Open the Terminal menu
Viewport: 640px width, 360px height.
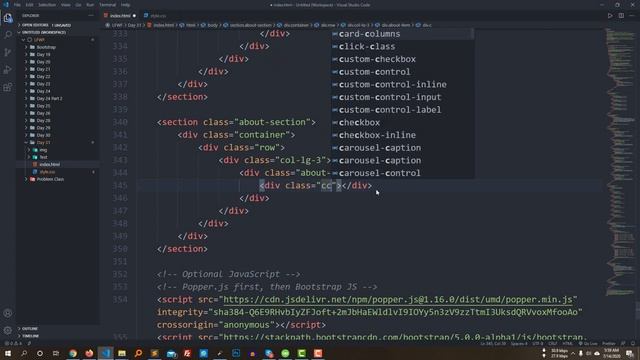(107, 5)
